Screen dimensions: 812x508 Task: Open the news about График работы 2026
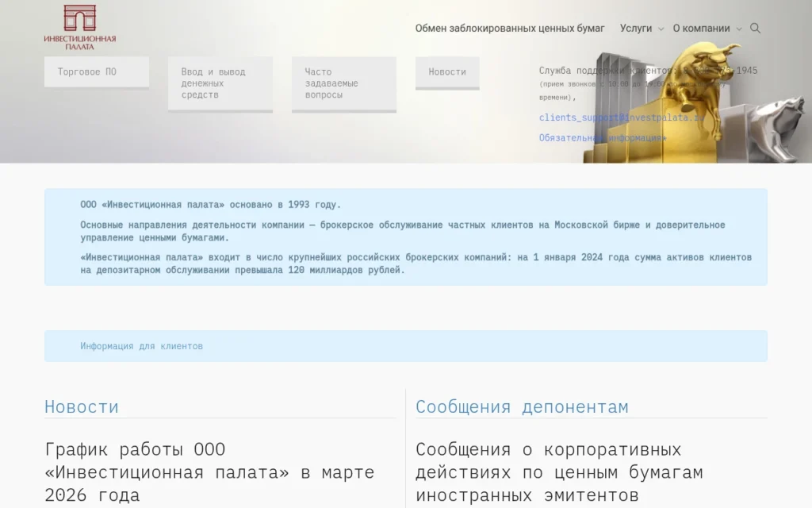pos(209,471)
